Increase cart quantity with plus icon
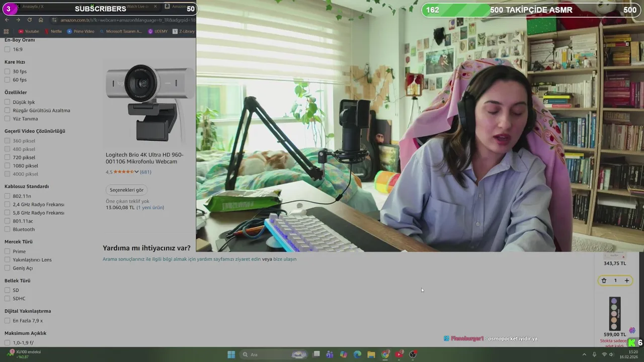 [627, 281]
